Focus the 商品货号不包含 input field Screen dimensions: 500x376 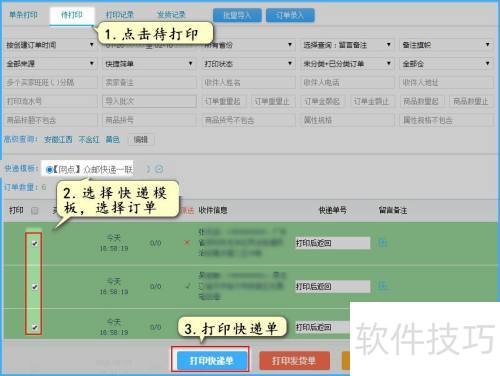point(249,120)
